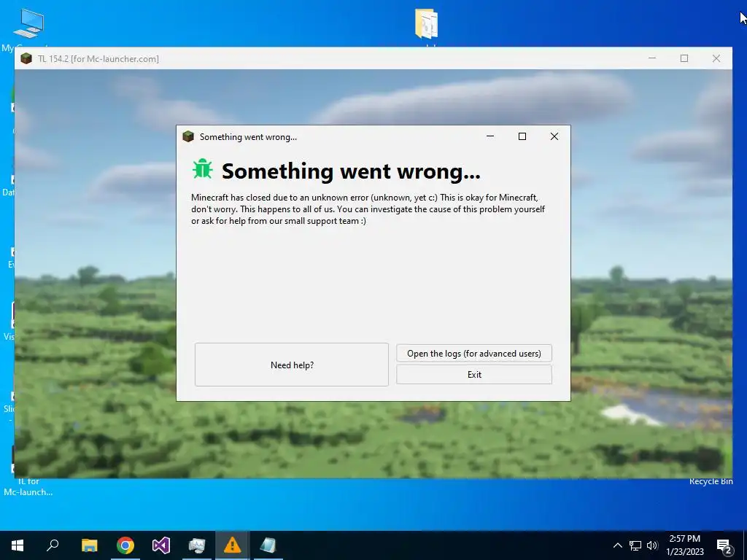This screenshot has width=747, height=560.
Task: Select the TL for Mc-launcher desktop shortcut label
Action: point(28,486)
